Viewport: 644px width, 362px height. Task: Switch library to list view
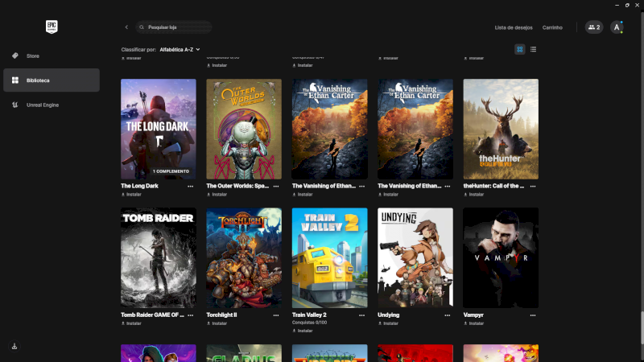pyautogui.click(x=533, y=49)
